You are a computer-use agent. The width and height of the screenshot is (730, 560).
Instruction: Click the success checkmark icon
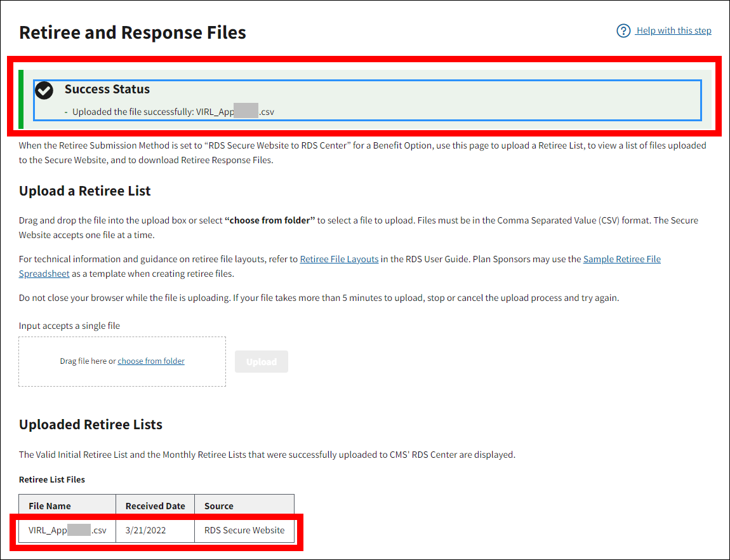(x=44, y=91)
